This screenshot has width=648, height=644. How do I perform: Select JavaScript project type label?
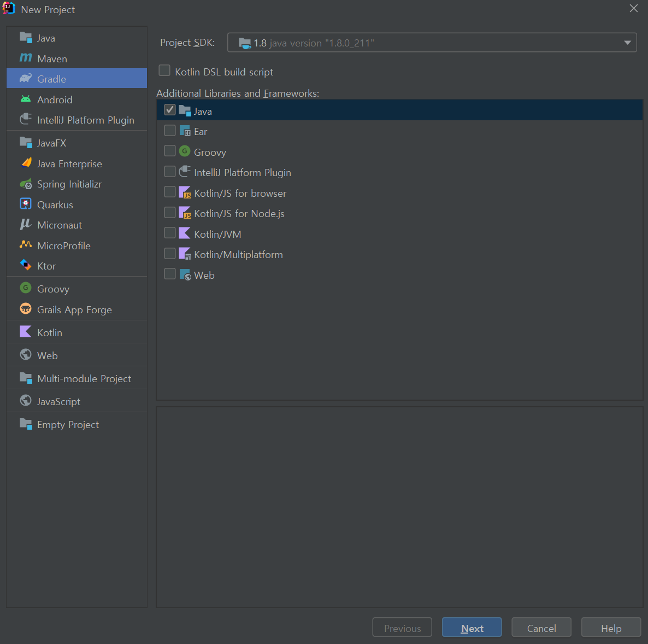(x=58, y=402)
